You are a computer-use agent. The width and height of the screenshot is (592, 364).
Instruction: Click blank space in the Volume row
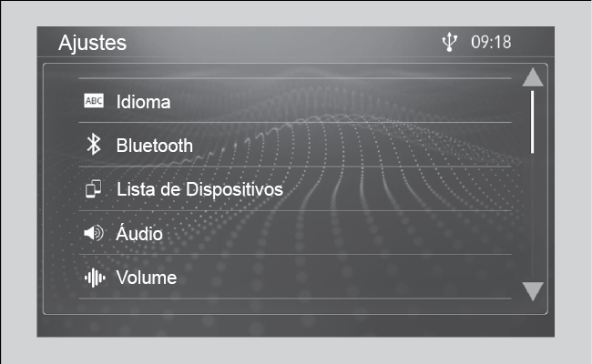tap(343, 278)
